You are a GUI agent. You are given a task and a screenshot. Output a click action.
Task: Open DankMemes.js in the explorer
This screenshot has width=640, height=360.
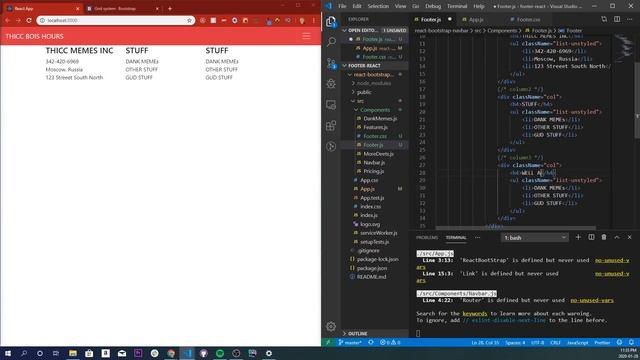tap(380, 118)
